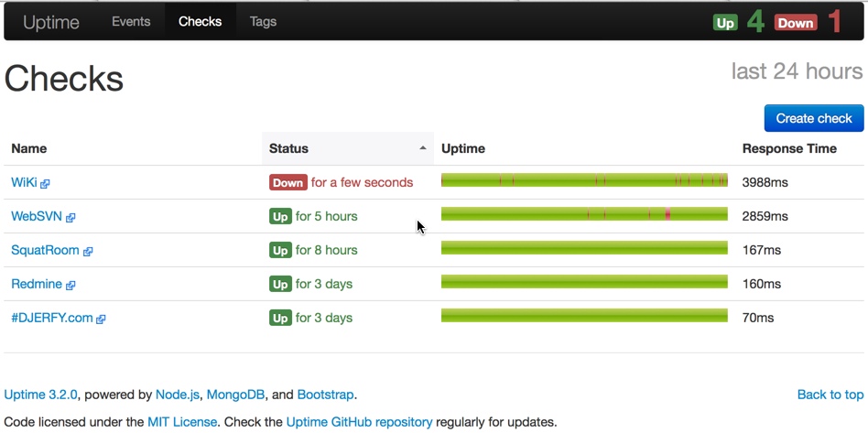
Task: Follow the Back to top link
Action: [x=830, y=395]
